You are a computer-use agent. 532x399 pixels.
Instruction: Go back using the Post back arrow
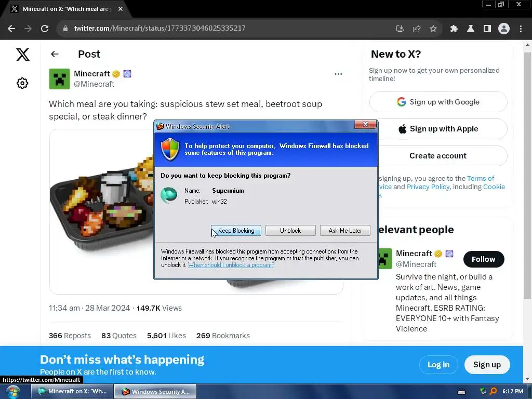55,54
